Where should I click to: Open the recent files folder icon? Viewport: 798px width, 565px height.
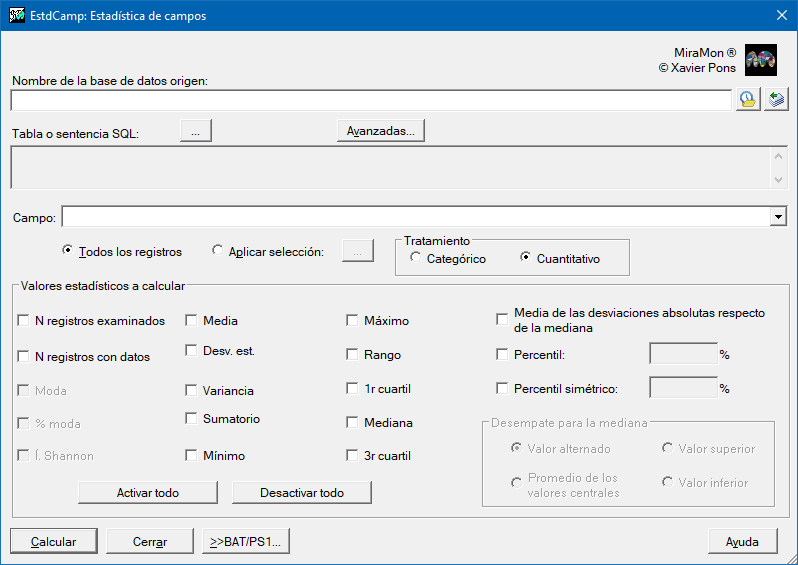click(x=747, y=100)
